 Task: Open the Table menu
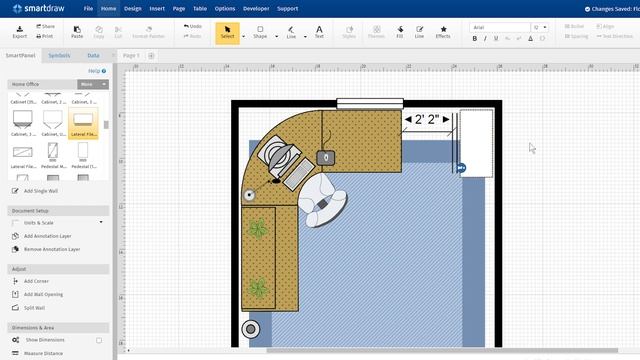click(x=200, y=9)
